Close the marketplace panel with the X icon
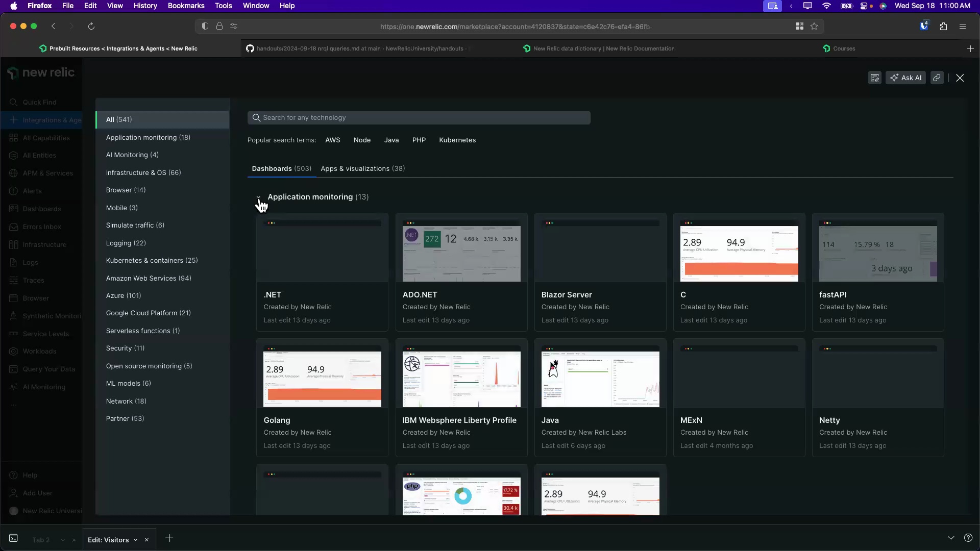The image size is (980, 551). coord(960,78)
